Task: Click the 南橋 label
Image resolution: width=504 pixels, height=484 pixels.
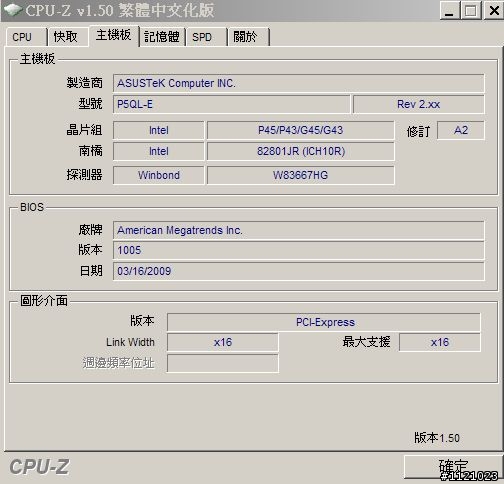Action: 90,151
